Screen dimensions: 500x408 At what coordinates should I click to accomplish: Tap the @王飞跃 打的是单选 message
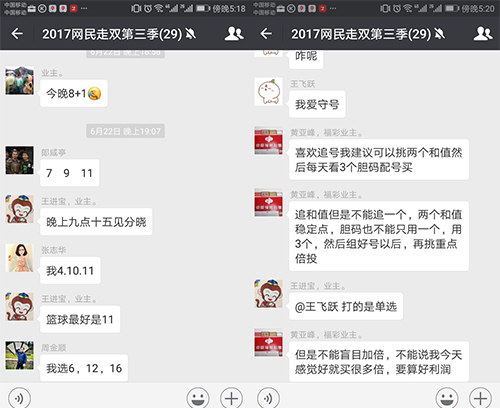(346, 306)
